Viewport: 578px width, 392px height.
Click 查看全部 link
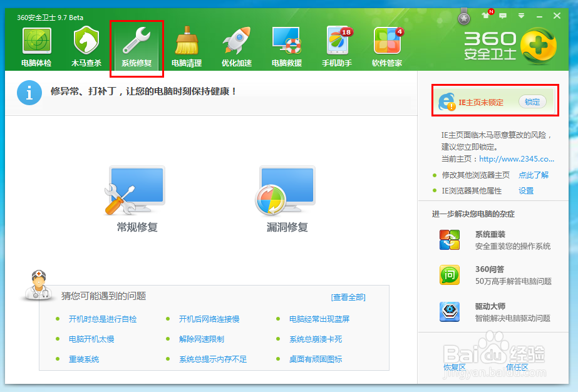(348, 297)
